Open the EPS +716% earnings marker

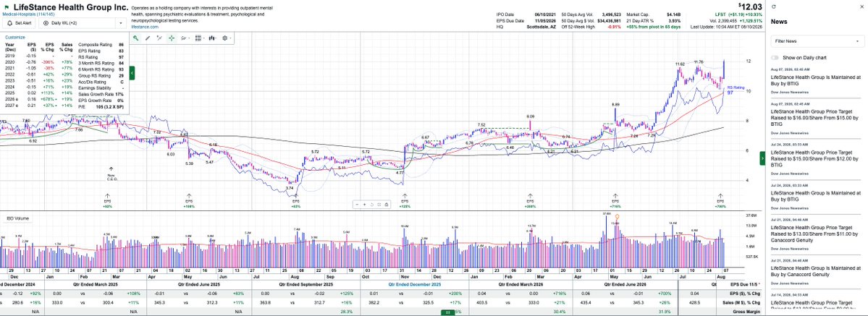(615, 200)
